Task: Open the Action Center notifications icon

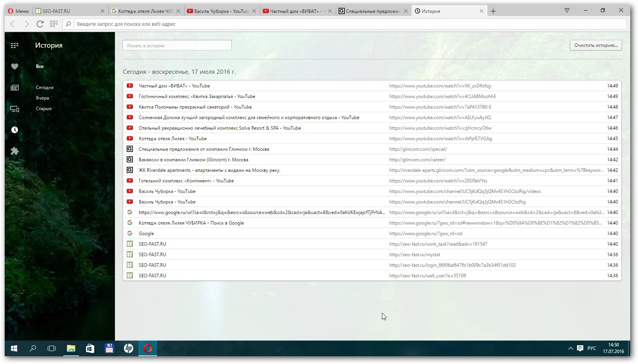Action: coord(580,348)
